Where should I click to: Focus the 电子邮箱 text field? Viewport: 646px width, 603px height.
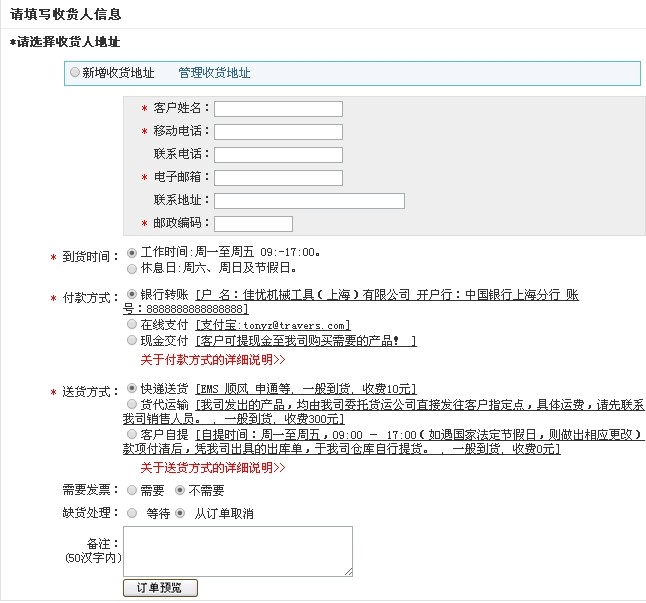[278, 178]
